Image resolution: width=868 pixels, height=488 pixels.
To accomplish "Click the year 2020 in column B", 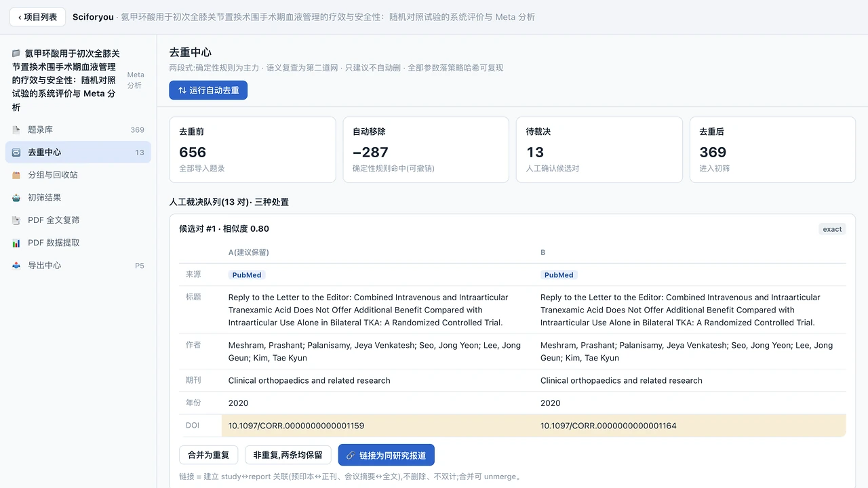I will pos(551,403).
